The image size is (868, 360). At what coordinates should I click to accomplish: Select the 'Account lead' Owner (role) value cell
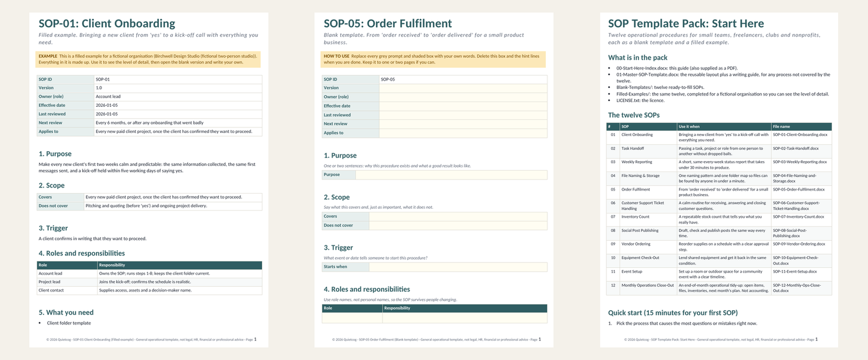pos(178,97)
